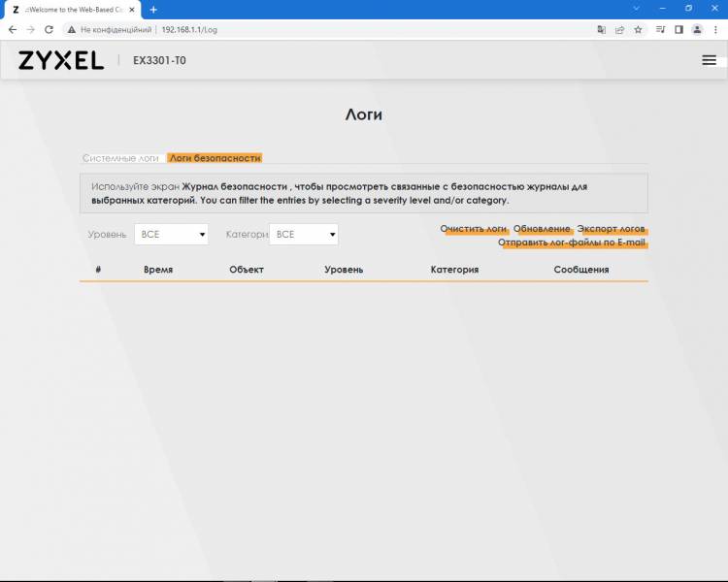The width and height of the screenshot is (728, 582).
Task: Click the Логи page heading
Action: [x=364, y=114]
